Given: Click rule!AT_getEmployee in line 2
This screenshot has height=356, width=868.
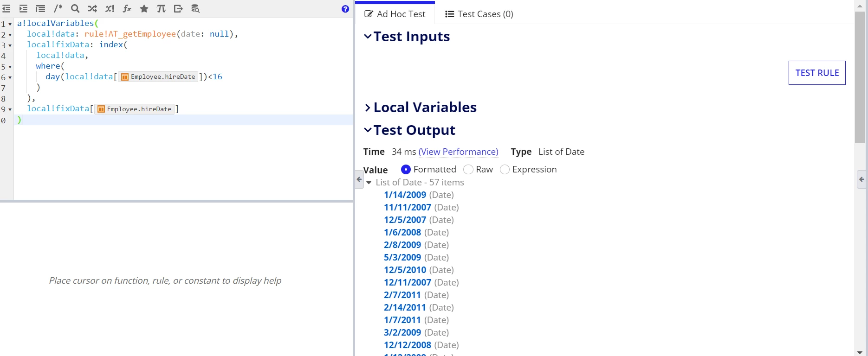Looking at the screenshot, I should pos(130,34).
